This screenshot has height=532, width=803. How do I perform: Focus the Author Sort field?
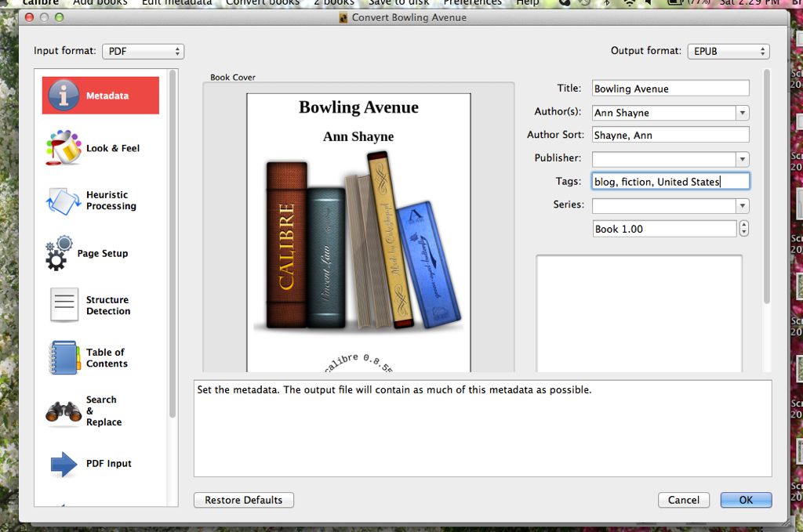coord(670,135)
